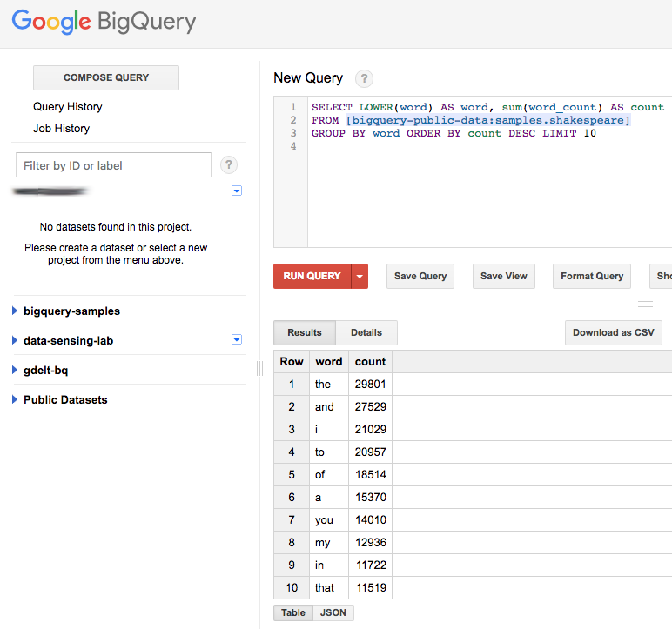The image size is (672, 629).
Task: Download results as CSV
Action: (x=614, y=332)
